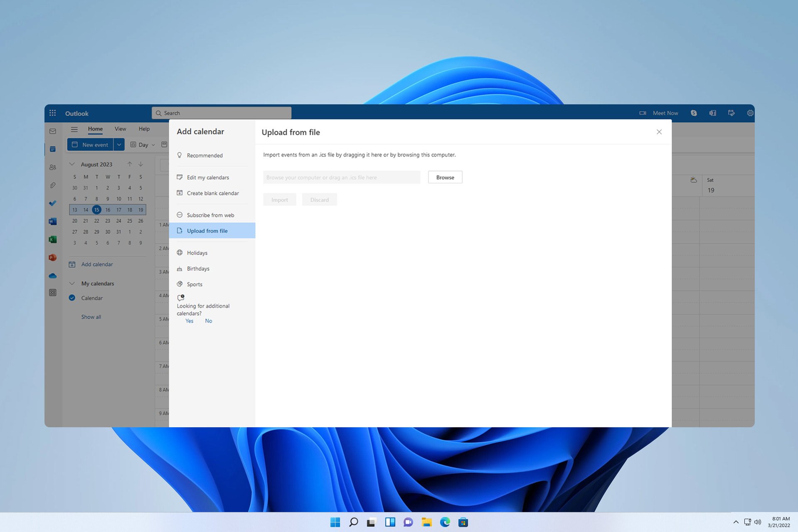Go to previous month in mini calendar
Image resolution: width=798 pixels, height=532 pixels.
[x=130, y=164]
